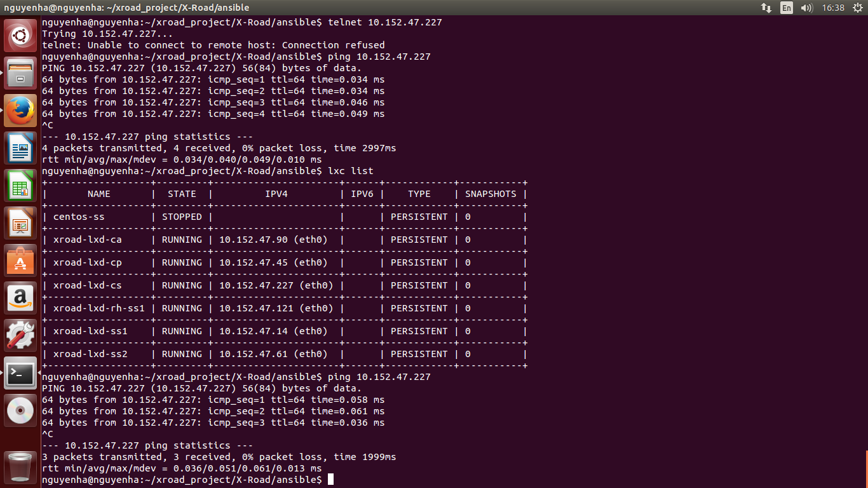868x488 pixels.
Task: Open the Ubuntu Dash home button
Action: click(20, 35)
